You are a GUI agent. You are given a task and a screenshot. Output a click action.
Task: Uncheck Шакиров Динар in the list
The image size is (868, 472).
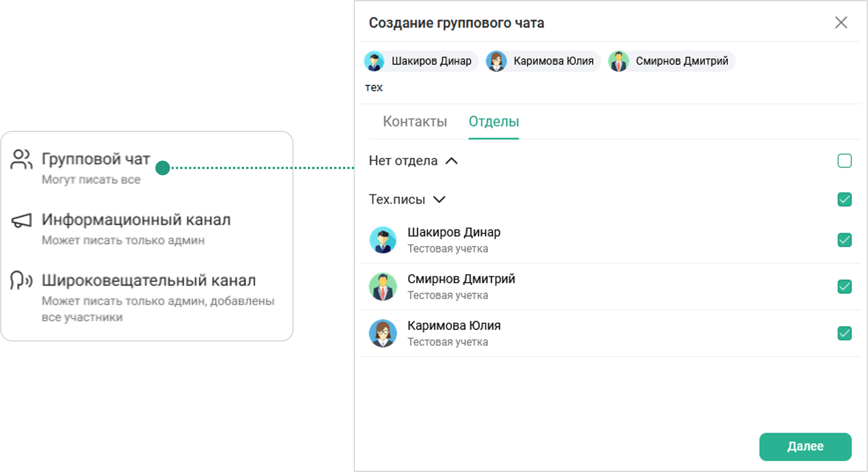[x=844, y=240]
